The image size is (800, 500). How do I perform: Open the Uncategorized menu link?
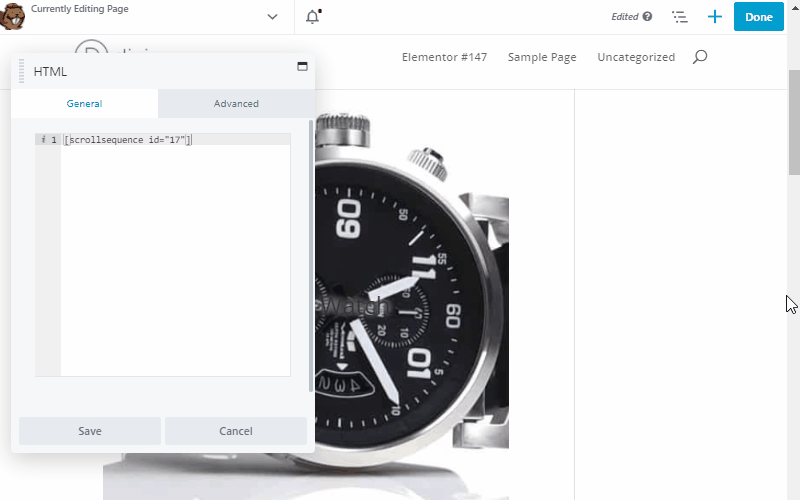636,57
